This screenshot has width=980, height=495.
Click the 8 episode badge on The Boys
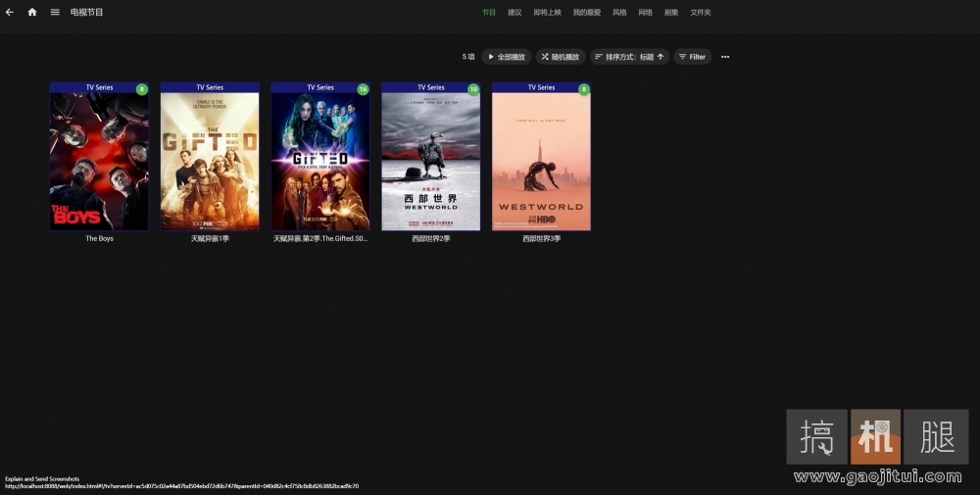(x=142, y=89)
